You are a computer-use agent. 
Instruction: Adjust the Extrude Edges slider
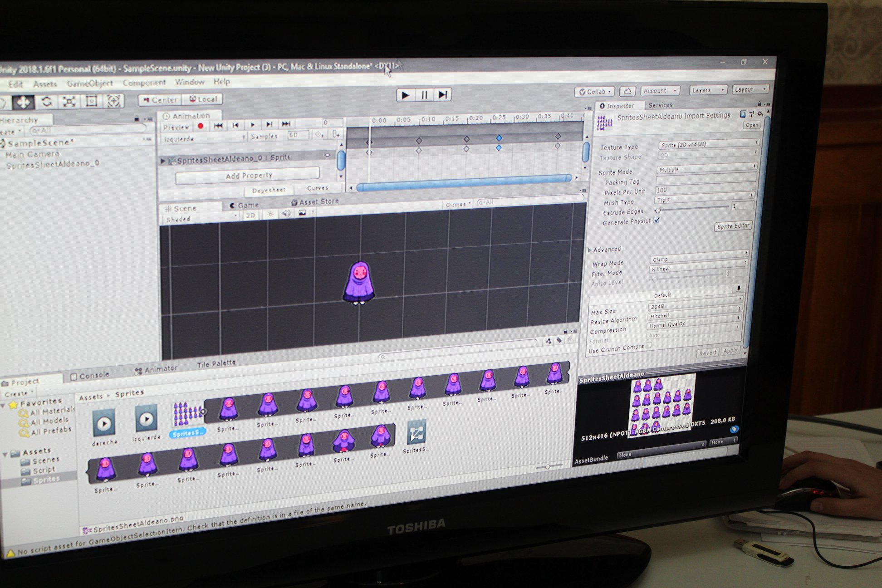point(692,209)
